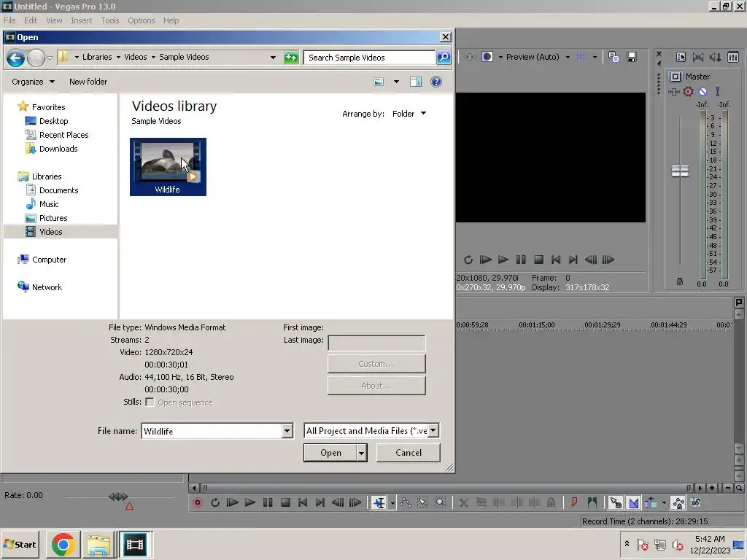Viewport: 747px width, 560px height.
Task: Click the Open button in dialog
Action: (x=330, y=453)
